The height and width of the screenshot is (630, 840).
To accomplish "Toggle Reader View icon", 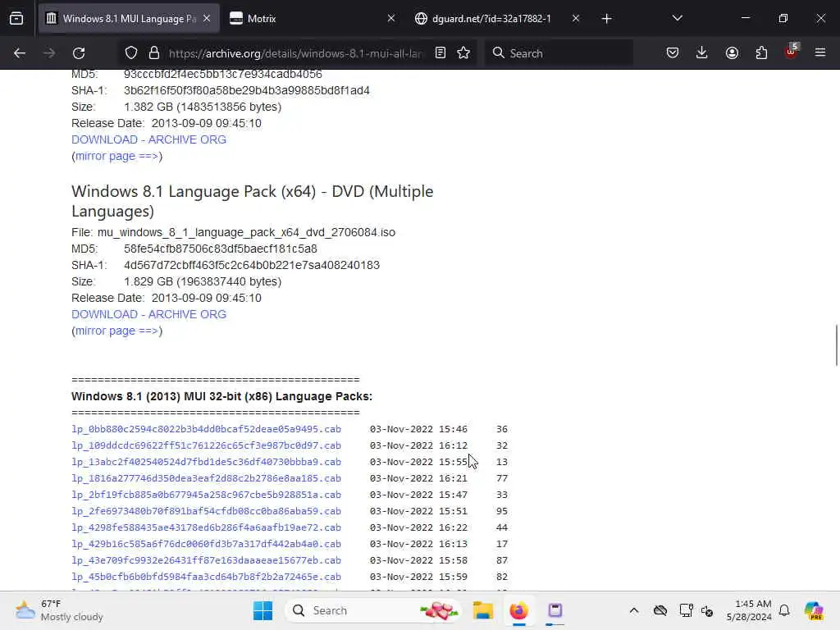I will tap(441, 53).
